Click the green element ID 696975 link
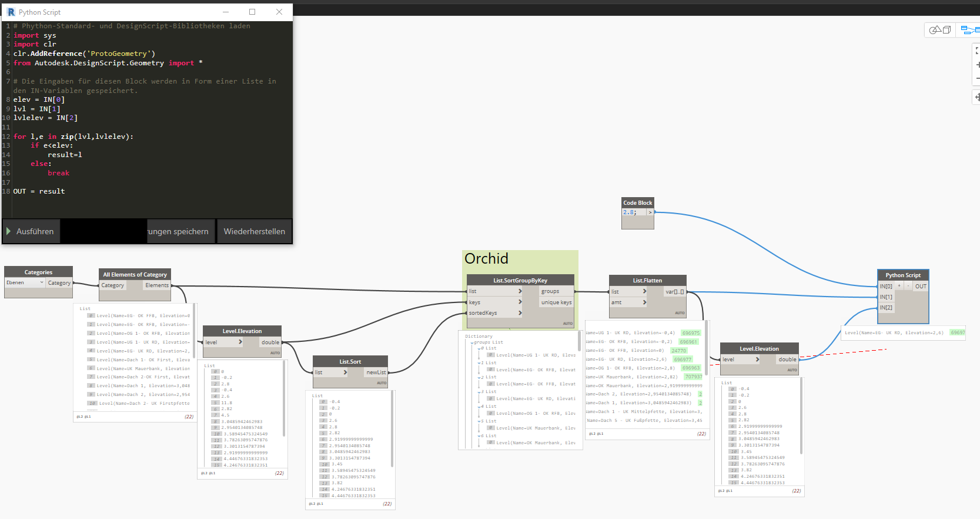980x519 pixels. pos(691,333)
